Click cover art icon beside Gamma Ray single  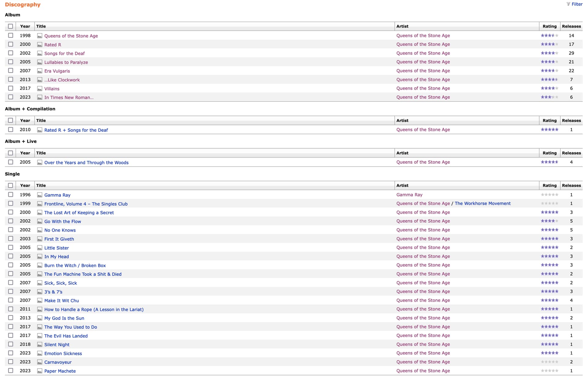tap(40, 195)
